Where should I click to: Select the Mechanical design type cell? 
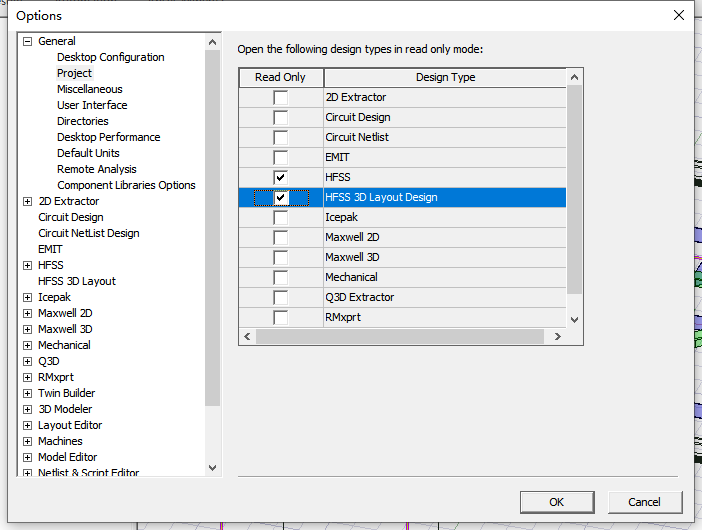point(445,278)
